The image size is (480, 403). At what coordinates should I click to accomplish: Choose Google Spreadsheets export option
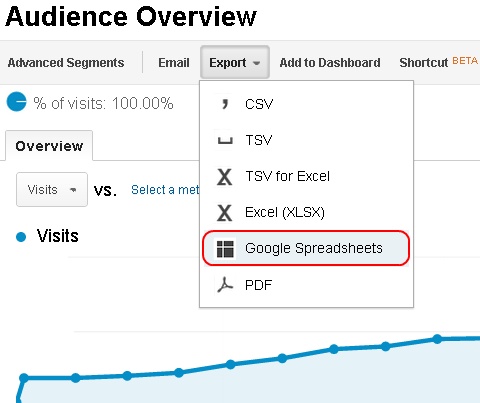click(x=306, y=248)
